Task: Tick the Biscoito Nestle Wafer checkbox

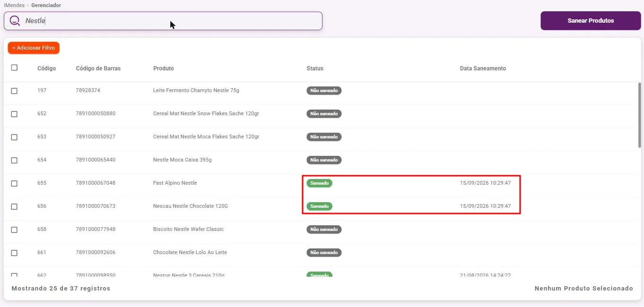Action: click(x=14, y=230)
